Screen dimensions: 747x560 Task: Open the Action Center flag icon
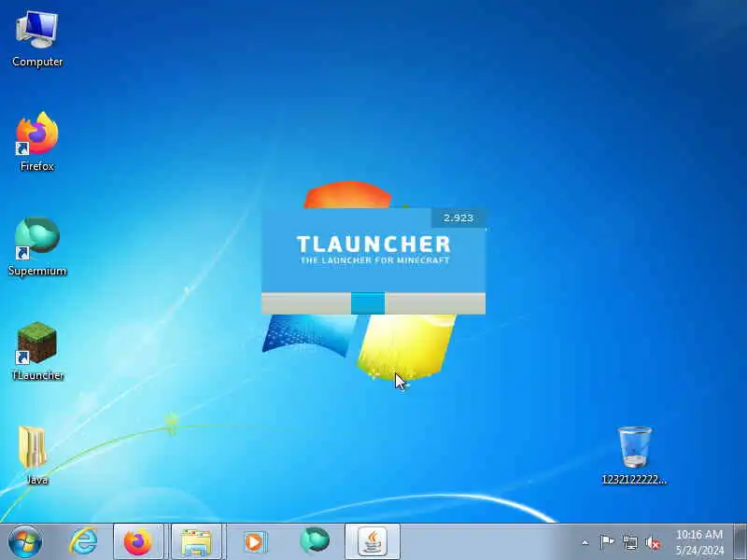pyautogui.click(x=607, y=542)
